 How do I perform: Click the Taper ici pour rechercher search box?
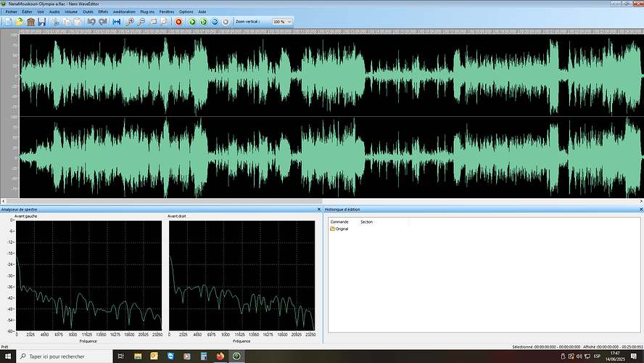point(64,356)
